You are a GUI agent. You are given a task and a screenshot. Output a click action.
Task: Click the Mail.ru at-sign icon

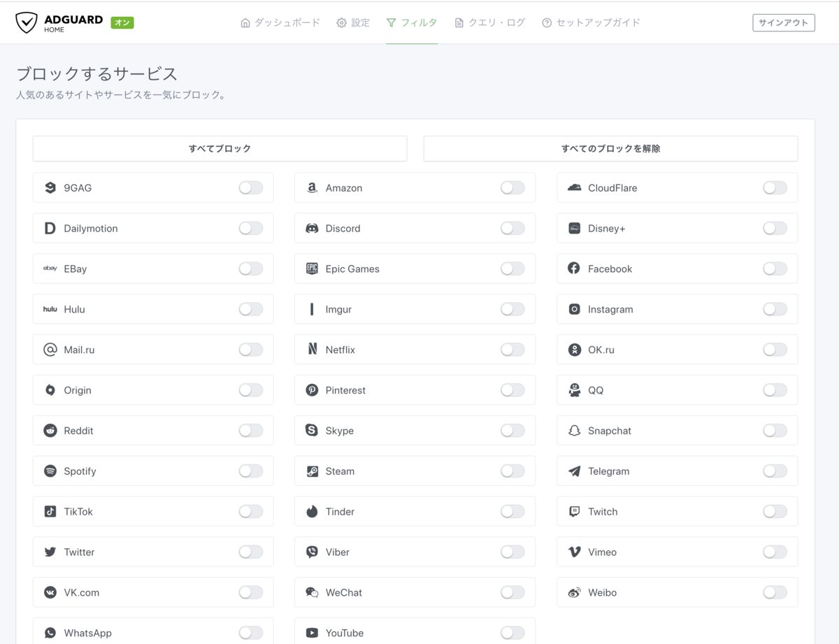(x=50, y=350)
